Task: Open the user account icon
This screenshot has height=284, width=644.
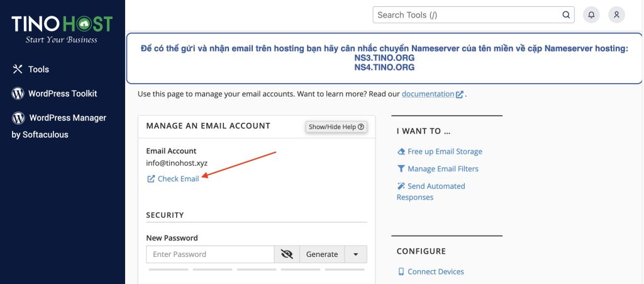Action: tap(616, 14)
